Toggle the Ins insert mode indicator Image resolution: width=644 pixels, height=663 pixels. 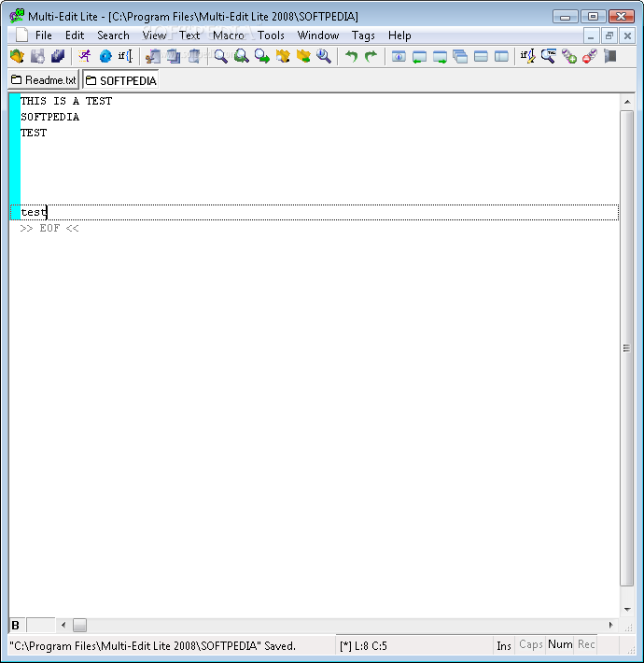point(504,645)
